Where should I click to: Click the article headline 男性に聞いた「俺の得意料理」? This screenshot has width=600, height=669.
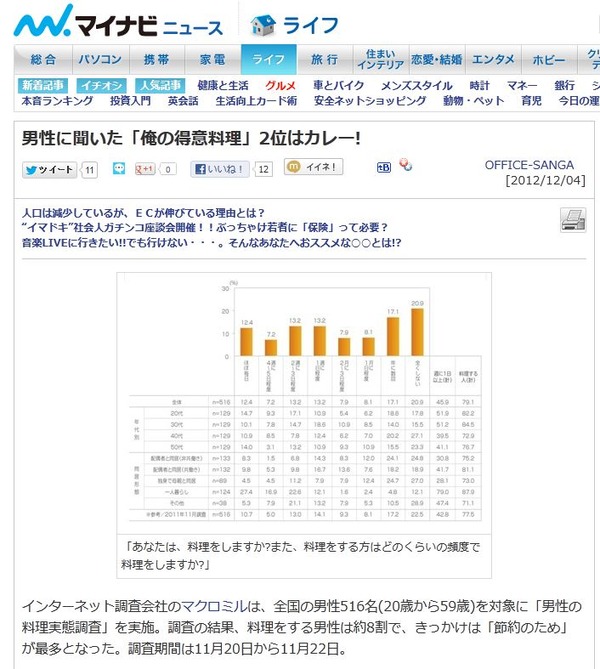pos(191,138)
